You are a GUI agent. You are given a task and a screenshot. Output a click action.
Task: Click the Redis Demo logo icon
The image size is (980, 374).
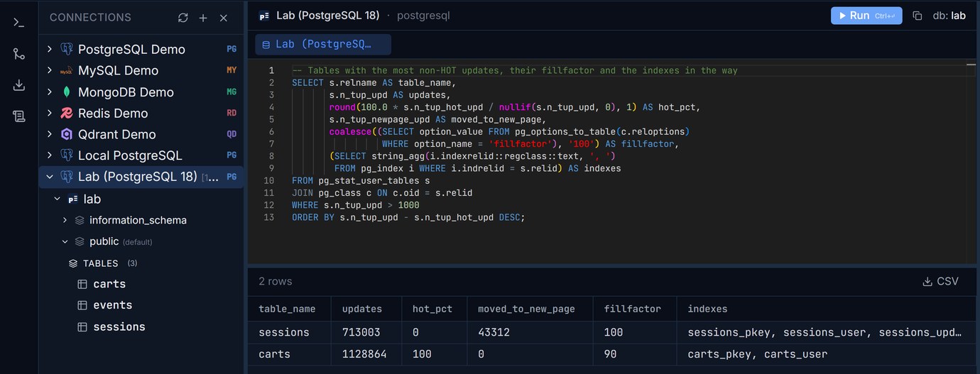tap(67, 113)
